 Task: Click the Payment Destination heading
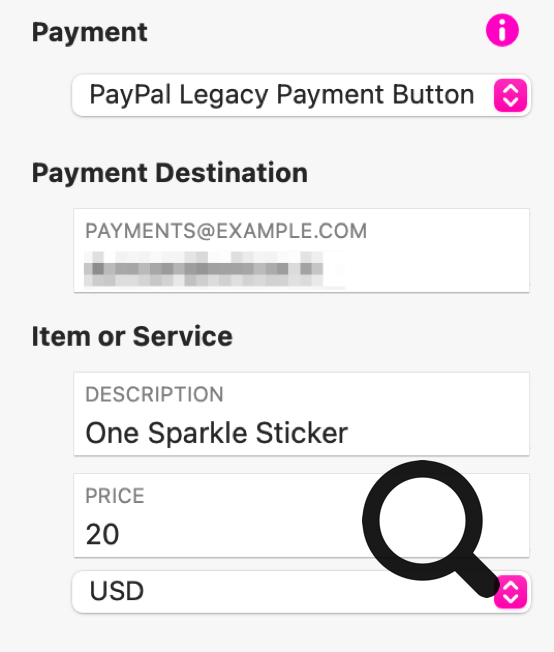point(170,173)
